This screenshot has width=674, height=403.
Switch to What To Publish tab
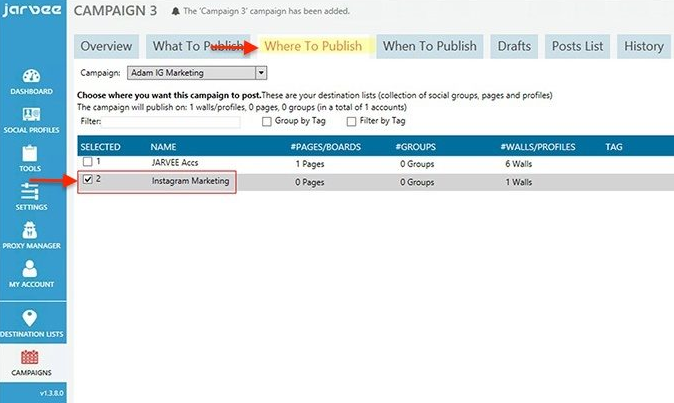[x=198, y=46]
